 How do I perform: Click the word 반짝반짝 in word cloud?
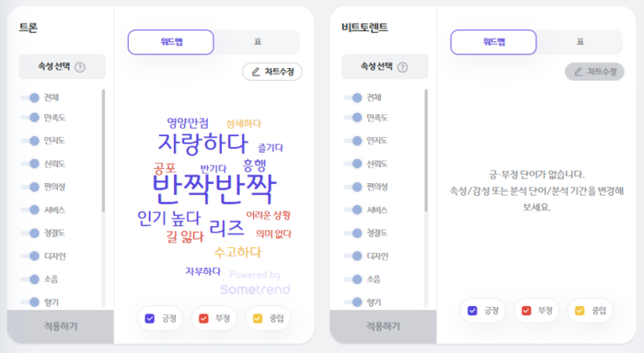click(x=214, y=189)
